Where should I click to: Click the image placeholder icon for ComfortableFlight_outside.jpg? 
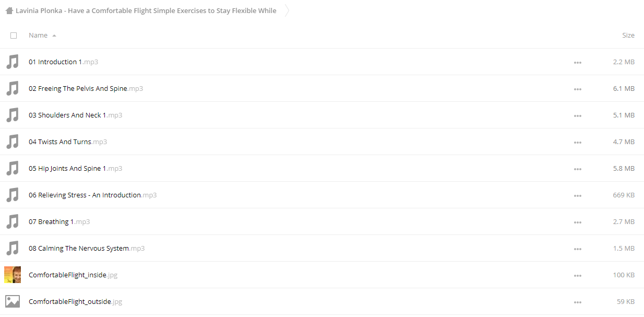(x=13, y=301)
